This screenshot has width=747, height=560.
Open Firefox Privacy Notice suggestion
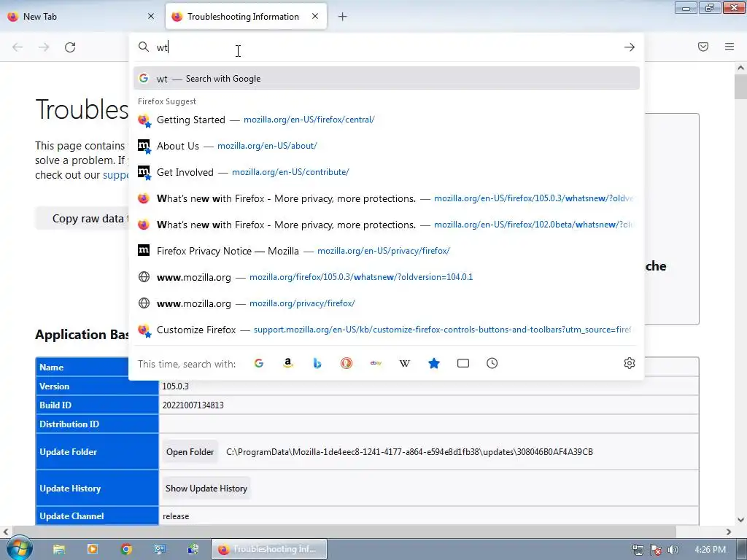coord(387,251)
